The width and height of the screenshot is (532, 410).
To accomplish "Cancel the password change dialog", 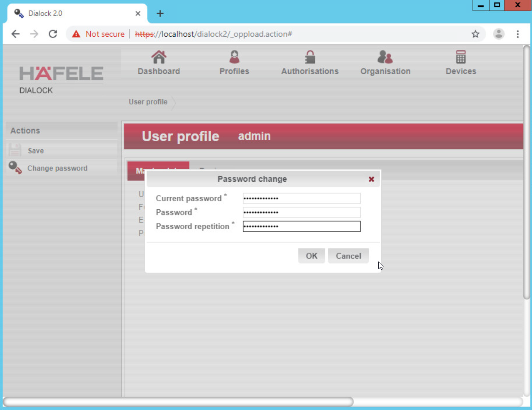I will coord(348,256).
